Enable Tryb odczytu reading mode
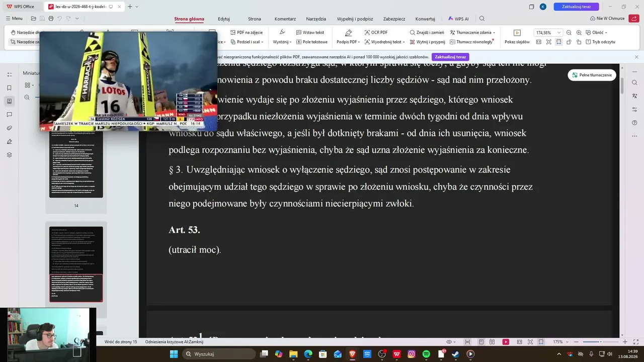Image resolution: width=644 pixels, height=362 pixels. pos(601,42)
